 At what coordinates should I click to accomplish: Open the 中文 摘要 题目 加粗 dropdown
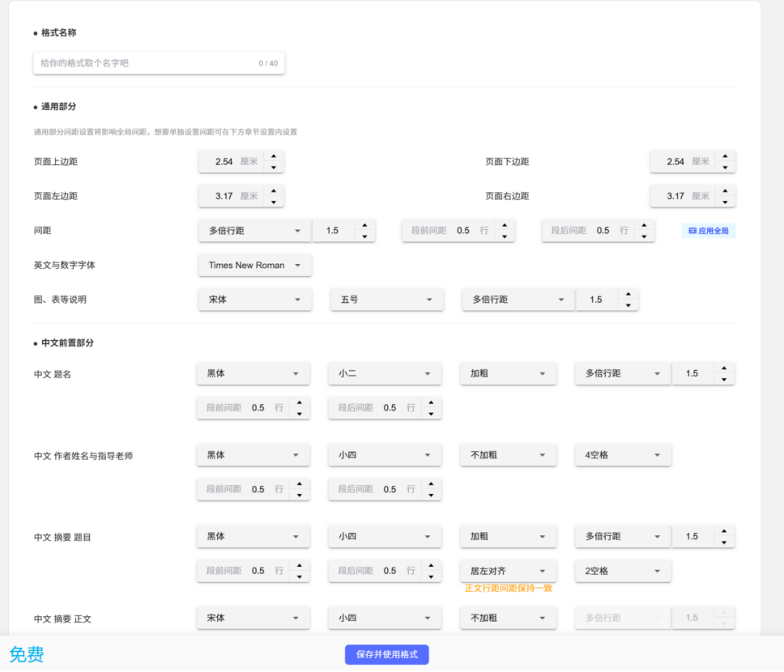click(x=508, y=537)
